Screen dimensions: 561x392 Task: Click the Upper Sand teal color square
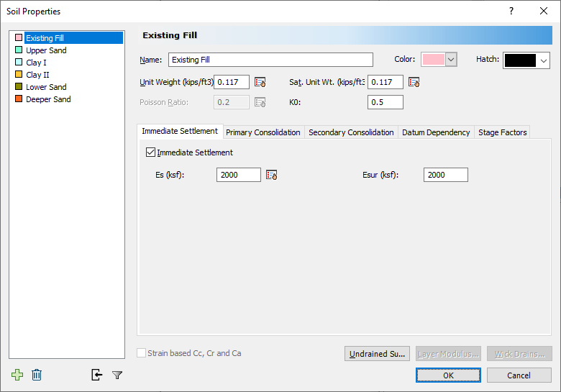19,50
